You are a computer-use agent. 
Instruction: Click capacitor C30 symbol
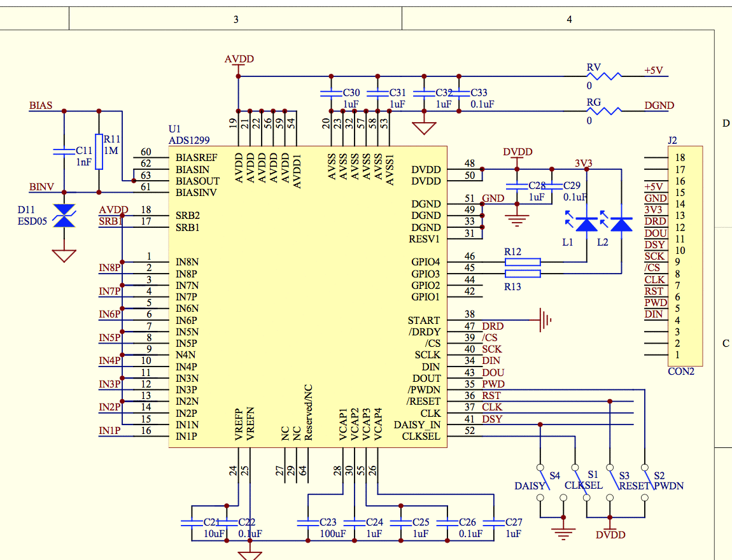[x=331, y=94]
